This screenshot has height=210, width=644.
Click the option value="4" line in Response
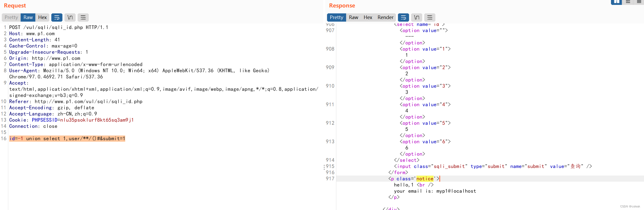[425, 104]
